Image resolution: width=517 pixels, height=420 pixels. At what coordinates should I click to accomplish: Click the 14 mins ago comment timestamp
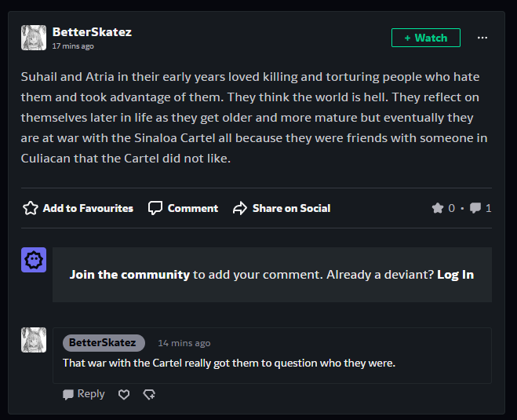(x=184, y=343)
